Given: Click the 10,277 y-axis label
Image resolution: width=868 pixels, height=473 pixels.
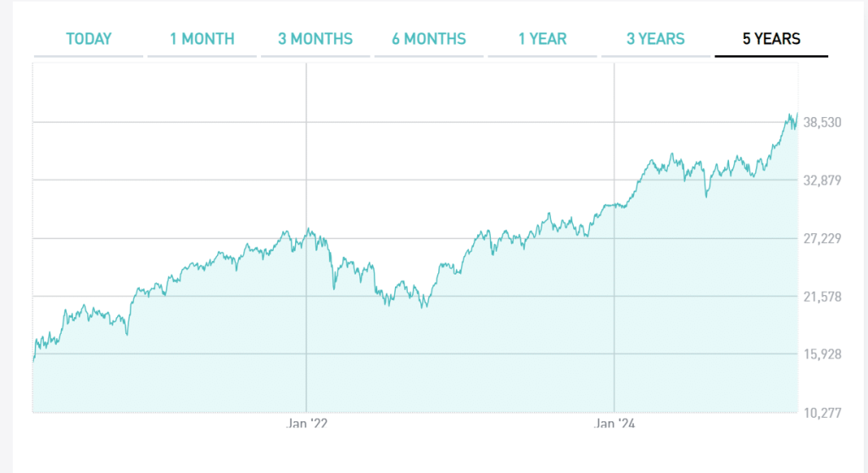Looking at the screenshot, I should 822,413.
